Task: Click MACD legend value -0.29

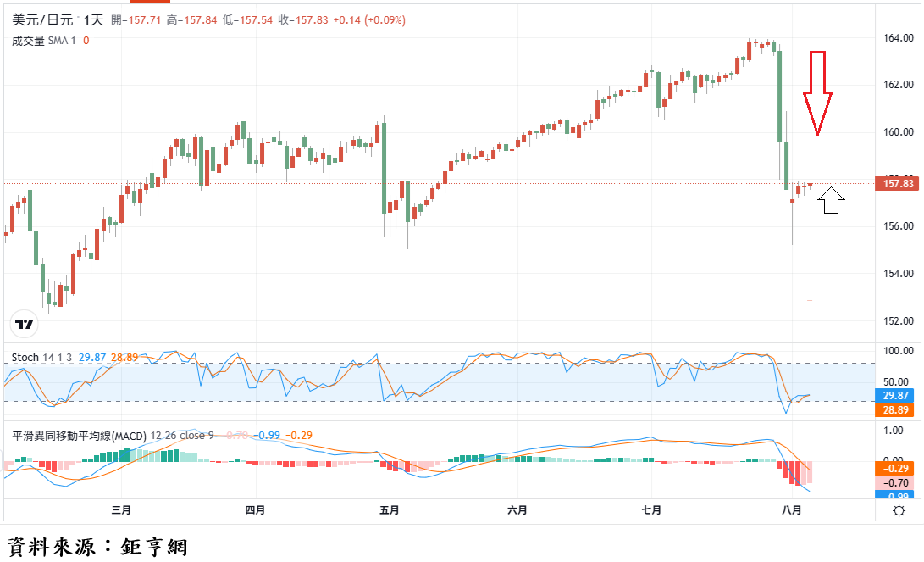Action: pyautogui.click(x=299, y=436)
